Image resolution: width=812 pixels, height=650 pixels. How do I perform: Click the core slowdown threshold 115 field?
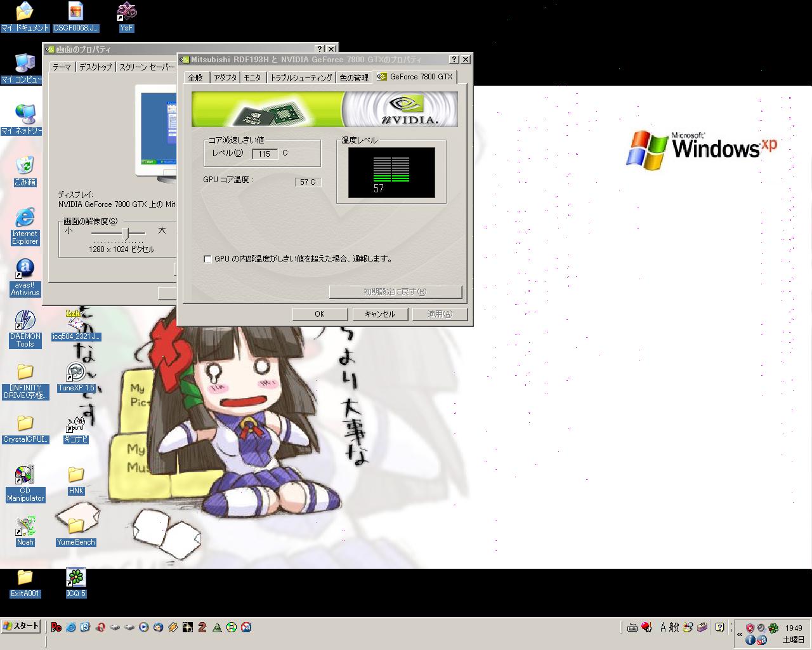(265, 154)
